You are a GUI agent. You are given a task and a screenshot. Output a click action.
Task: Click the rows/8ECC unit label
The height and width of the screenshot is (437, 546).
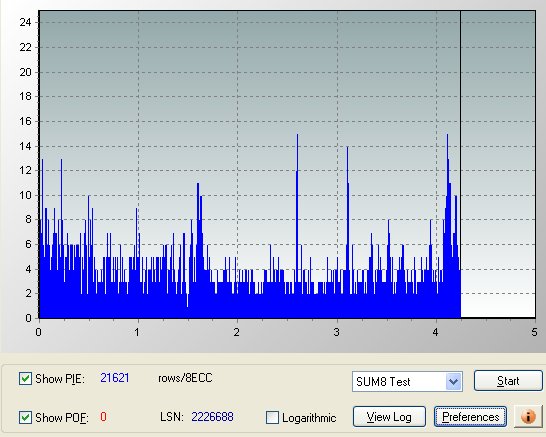185,378
